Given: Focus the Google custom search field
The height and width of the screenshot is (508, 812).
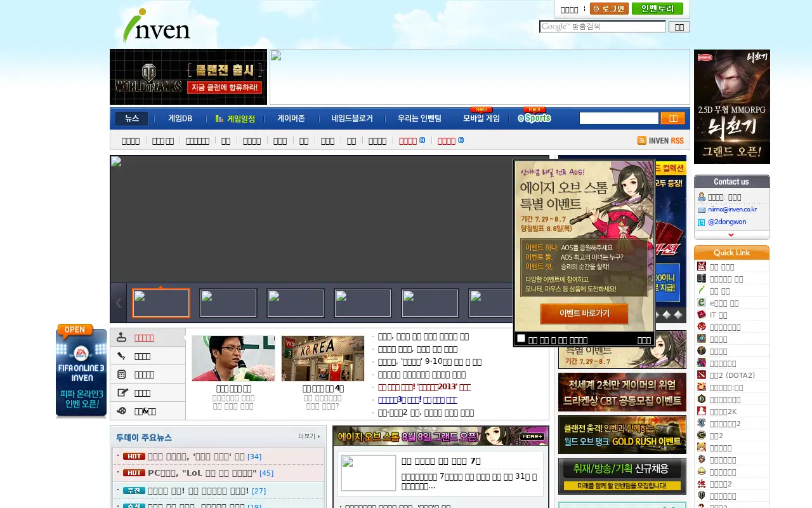Looking at the screenshot, I should (x=602, y=27).
